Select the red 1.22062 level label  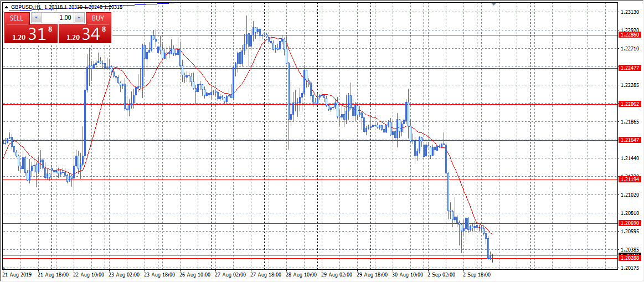pos(630,104)
